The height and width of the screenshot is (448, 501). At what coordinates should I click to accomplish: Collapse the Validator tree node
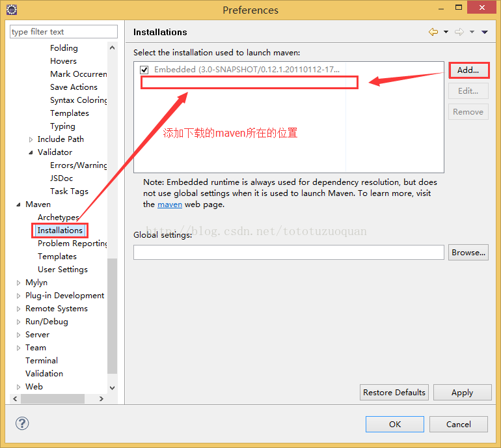pyautogui.click(x=31, y=152)
